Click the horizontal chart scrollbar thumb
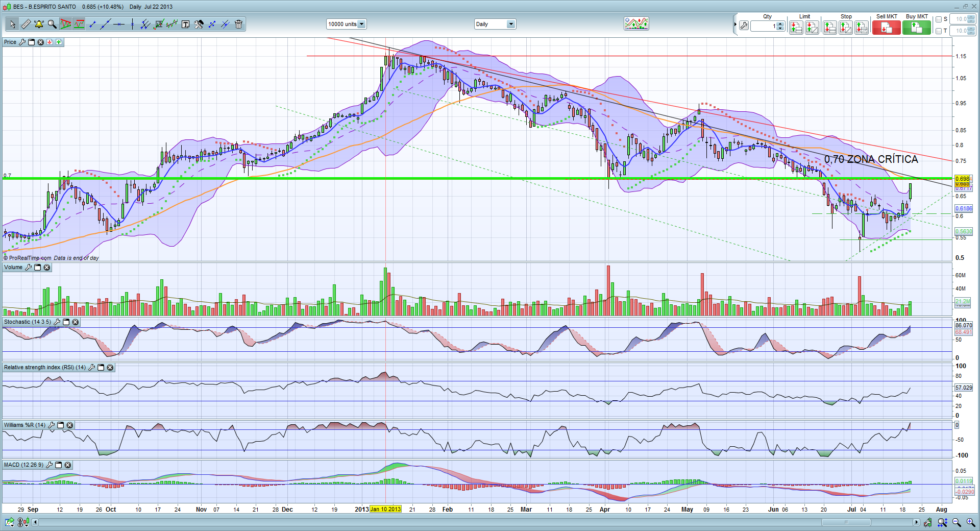980x531 pixels. (x=846, y=522)
